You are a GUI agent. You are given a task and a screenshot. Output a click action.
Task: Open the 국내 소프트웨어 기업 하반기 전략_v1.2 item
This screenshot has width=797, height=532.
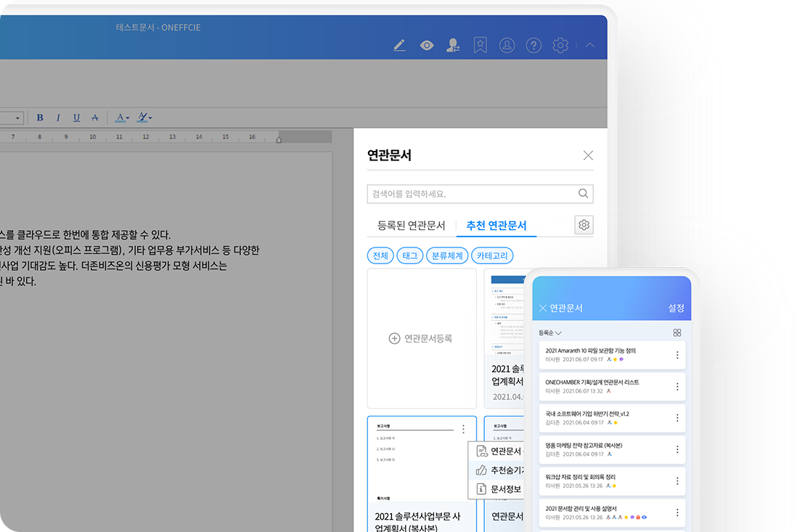[612, 417]
